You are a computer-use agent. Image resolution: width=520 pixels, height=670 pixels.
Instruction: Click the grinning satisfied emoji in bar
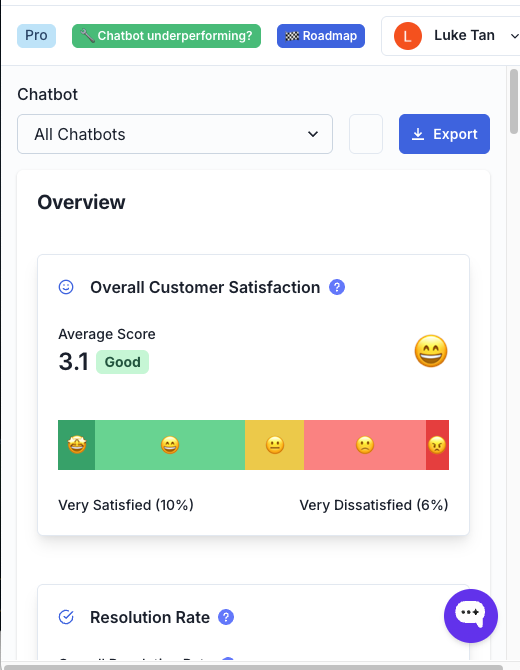coord(170,445)
